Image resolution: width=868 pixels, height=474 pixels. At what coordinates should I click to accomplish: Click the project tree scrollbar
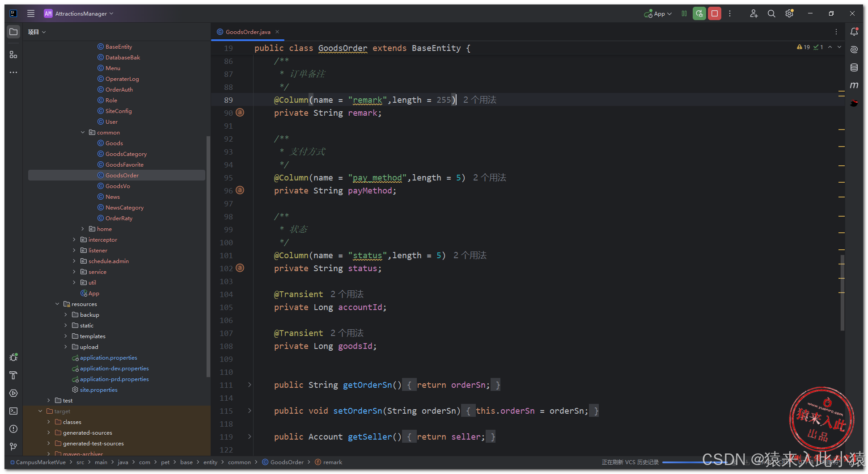[208, 257]
